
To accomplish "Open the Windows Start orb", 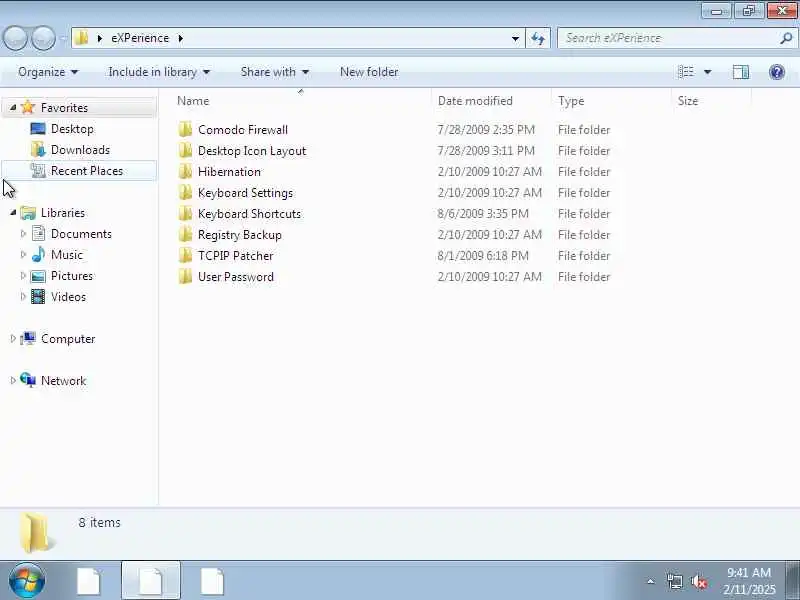I will [27, 581].
